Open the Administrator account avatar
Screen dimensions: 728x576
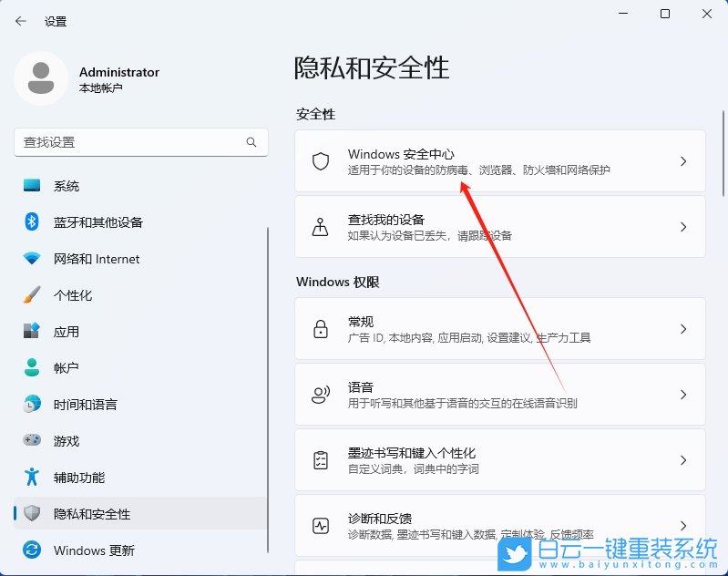41,78
